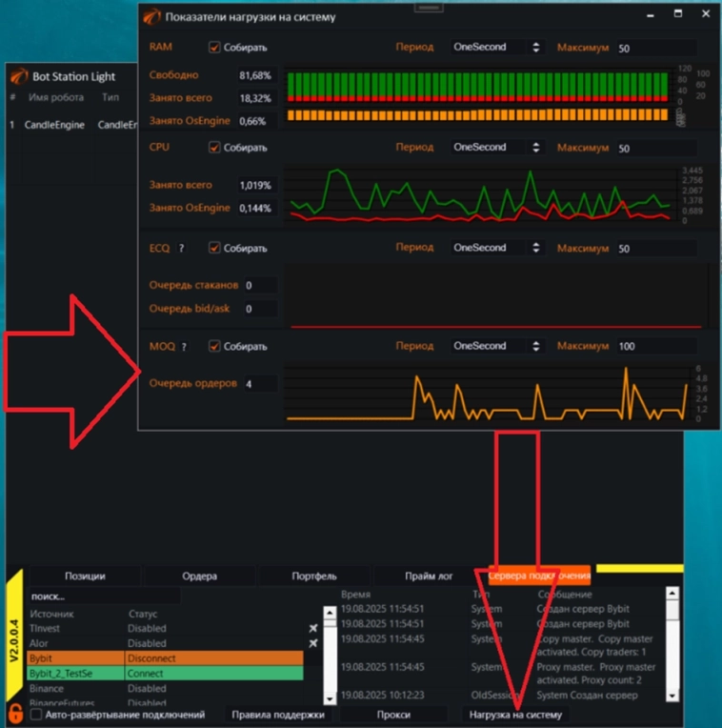
Task: Click log scrollbar down arrow
Action: [x=672, y=696]
